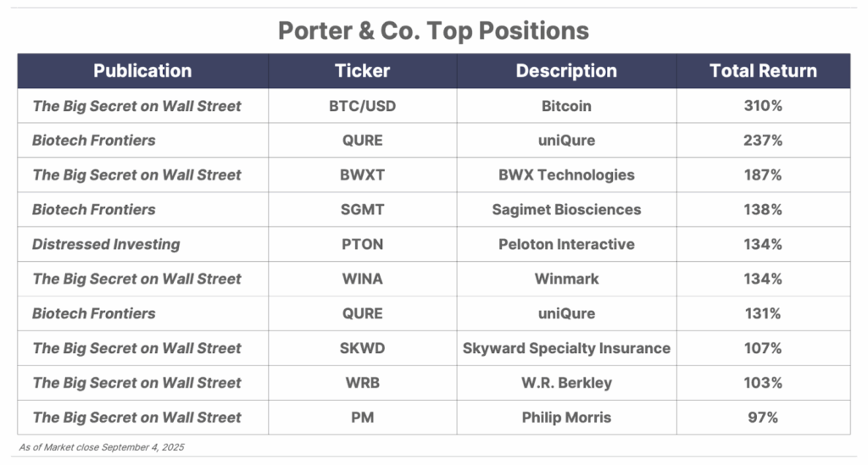Click the Description column header
The height and width of the screenshot is (465, 868).
pos(566,71)
